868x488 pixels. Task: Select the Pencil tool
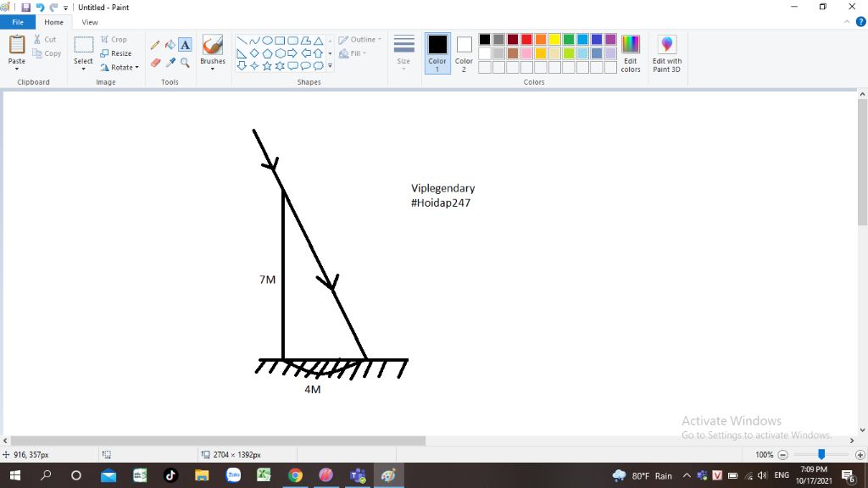pos(156,45)
